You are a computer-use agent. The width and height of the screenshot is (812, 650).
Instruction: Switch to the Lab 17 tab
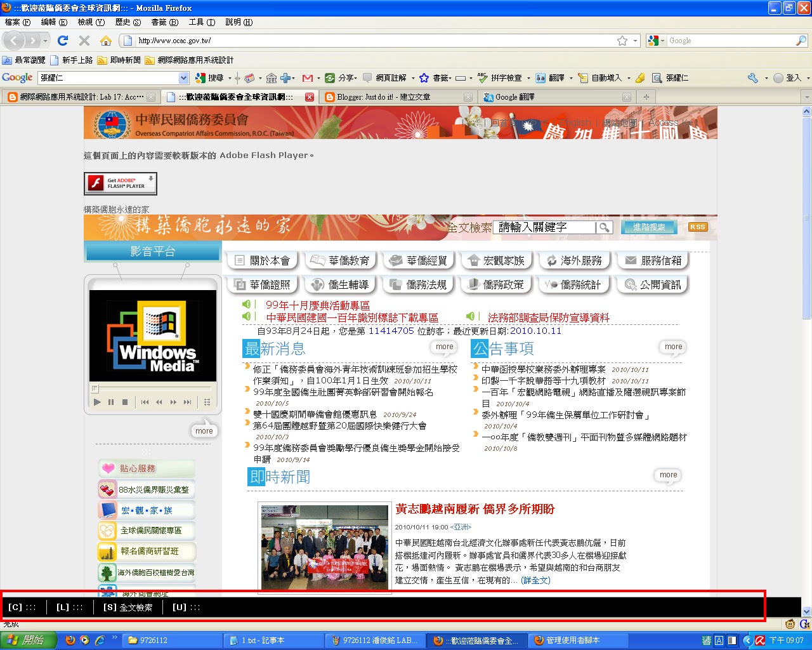coord(80,97)
